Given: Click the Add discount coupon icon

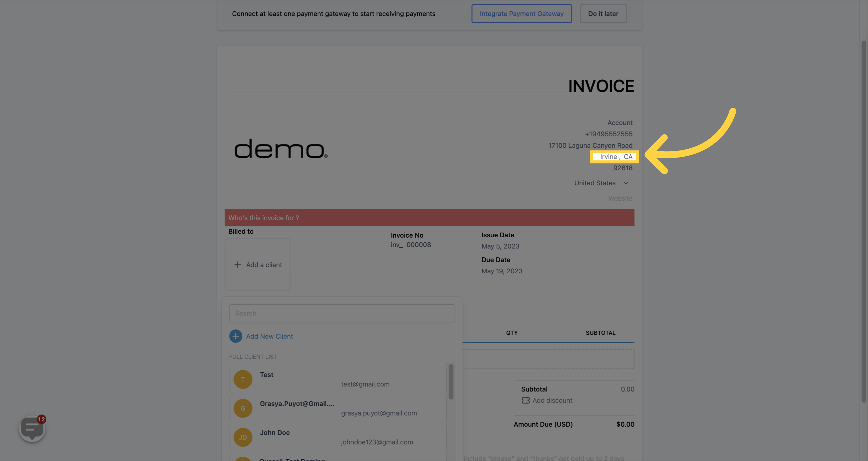Looking at the screenshot, I should pos(525,400).
